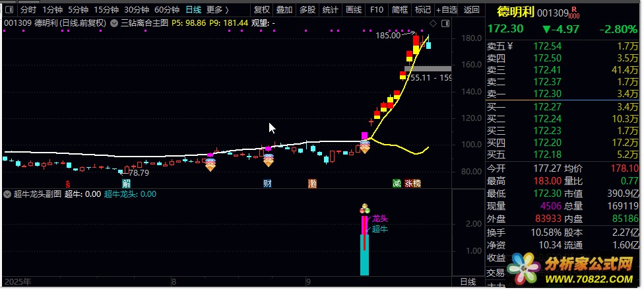The height and width of the screenshot is (290, 644).
Task: Click the diamond icon in chart header
Action: click(x=434, y=23)
